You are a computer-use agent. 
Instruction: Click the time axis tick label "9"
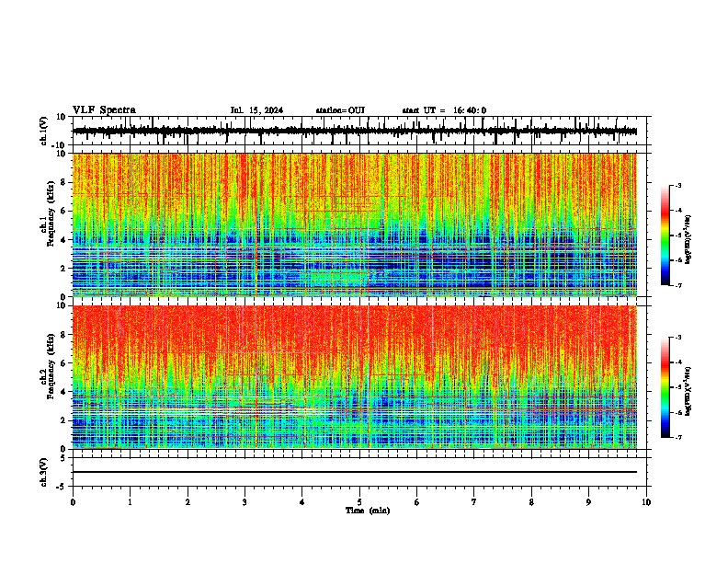[x=588, y=502]
